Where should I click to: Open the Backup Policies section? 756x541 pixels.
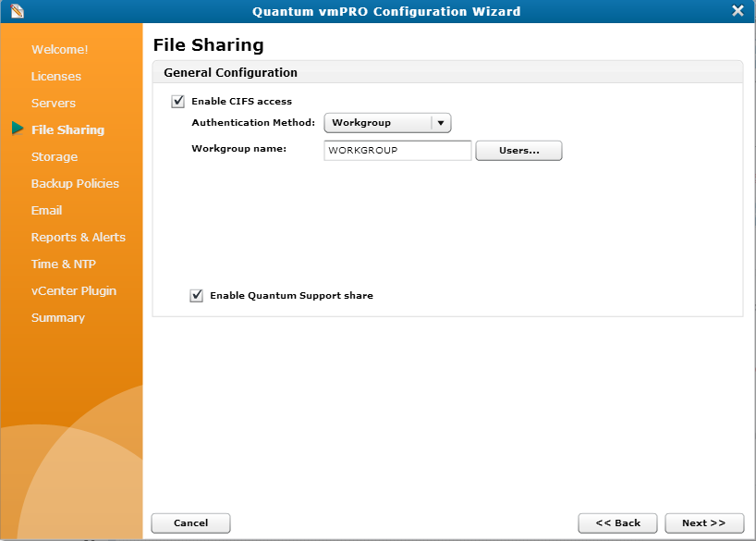[x=75, y=183]
